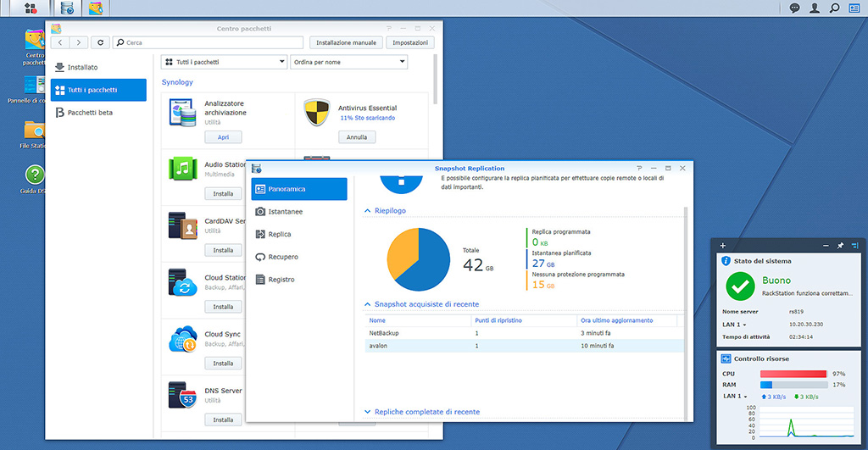Viewport: 868px width, 450px height.
Task: Click the Cerca search field in Centro pacchetti
Action: [212, 42]
